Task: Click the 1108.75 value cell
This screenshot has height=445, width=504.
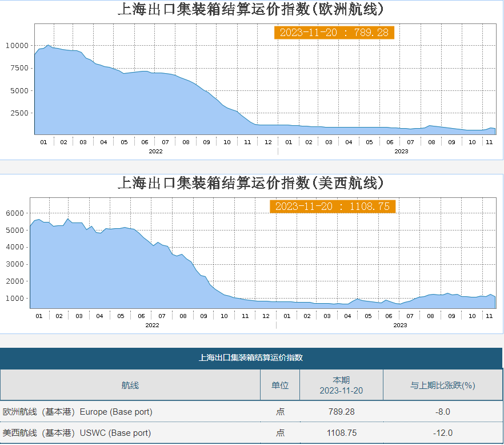Action: coord(341,433)
